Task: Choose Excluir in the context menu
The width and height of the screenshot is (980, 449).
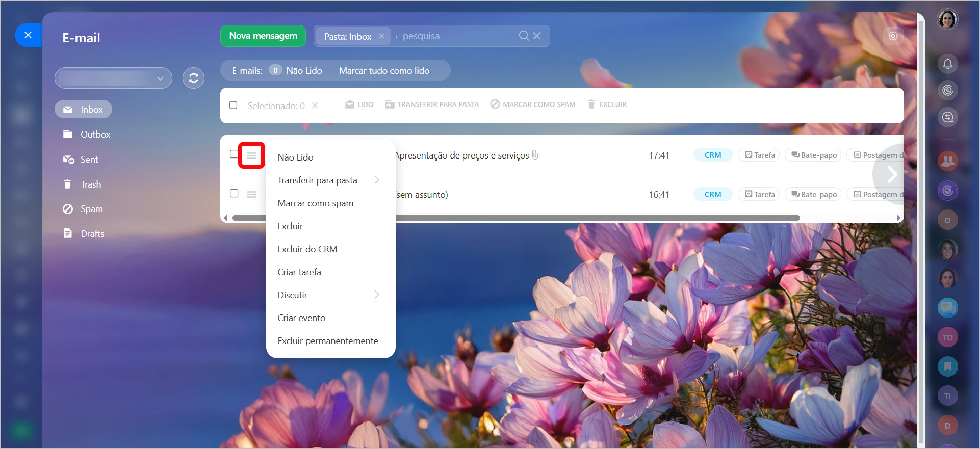Action: pyautogui.click(x=331, y=226)
